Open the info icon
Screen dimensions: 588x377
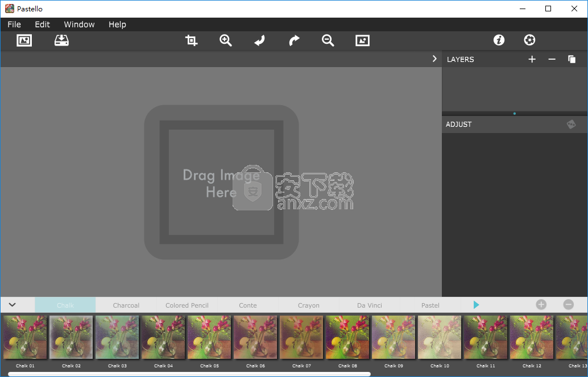(499, 40)
